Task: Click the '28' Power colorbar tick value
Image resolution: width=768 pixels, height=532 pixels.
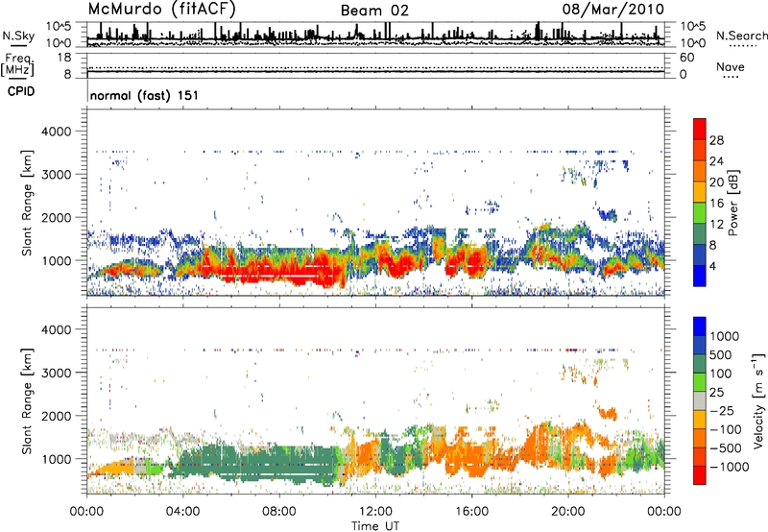Action: pyautogui.click(x=716, y=140)
